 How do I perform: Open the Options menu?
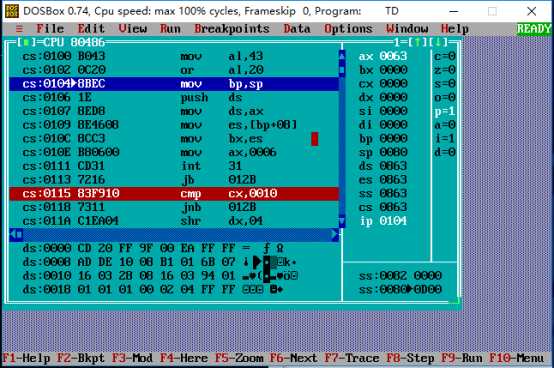pos(348,29)
